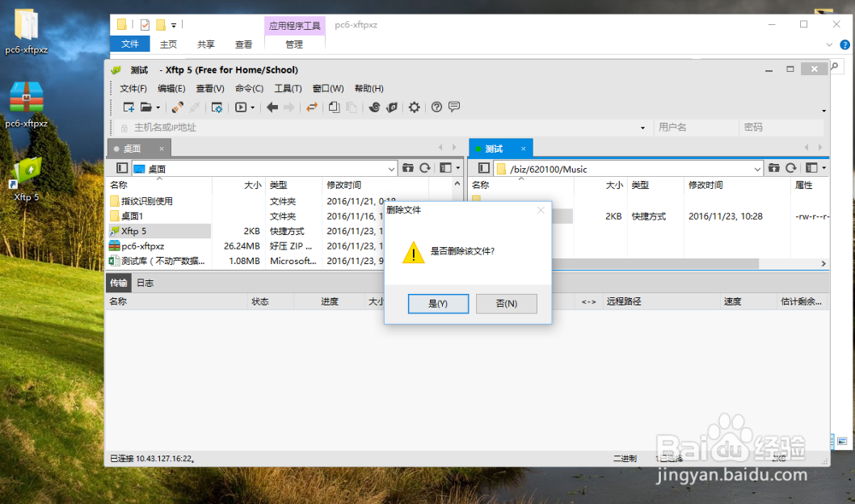Open the 帮助(H) menu

pos(369,88)
